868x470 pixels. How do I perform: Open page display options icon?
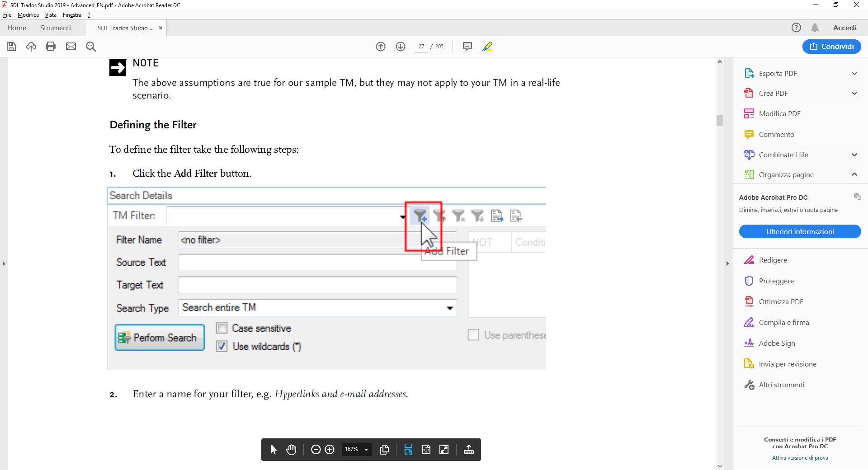(x=385, y=450)
